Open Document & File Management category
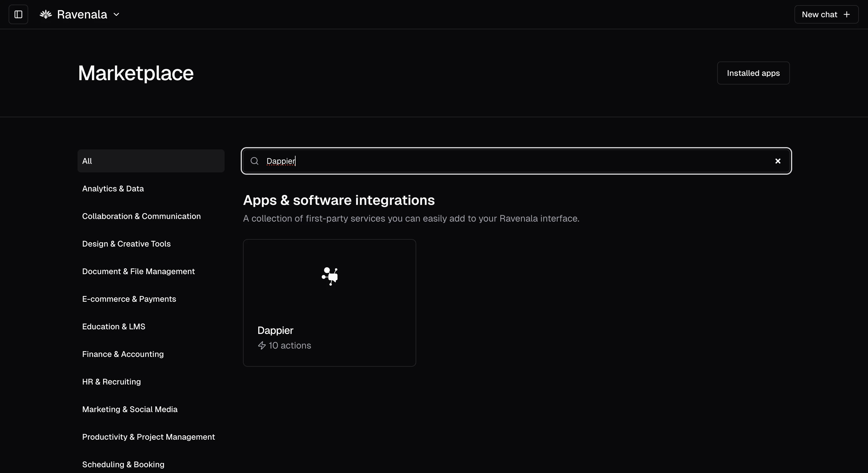868x473 pixels. (x=138, y=272)
